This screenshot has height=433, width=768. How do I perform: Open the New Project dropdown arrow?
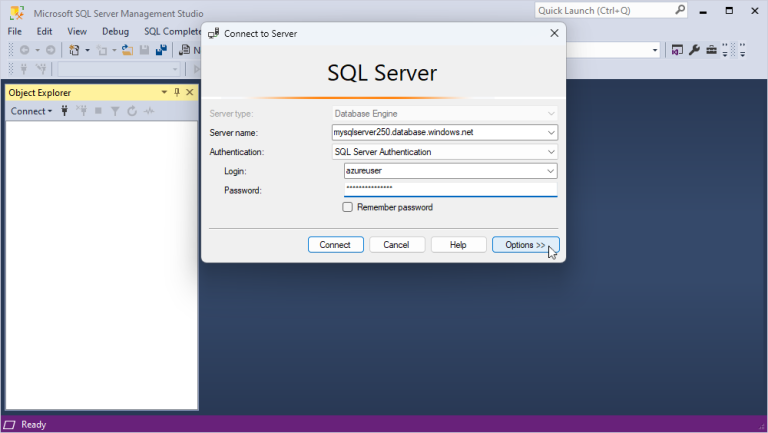(87, 50)
